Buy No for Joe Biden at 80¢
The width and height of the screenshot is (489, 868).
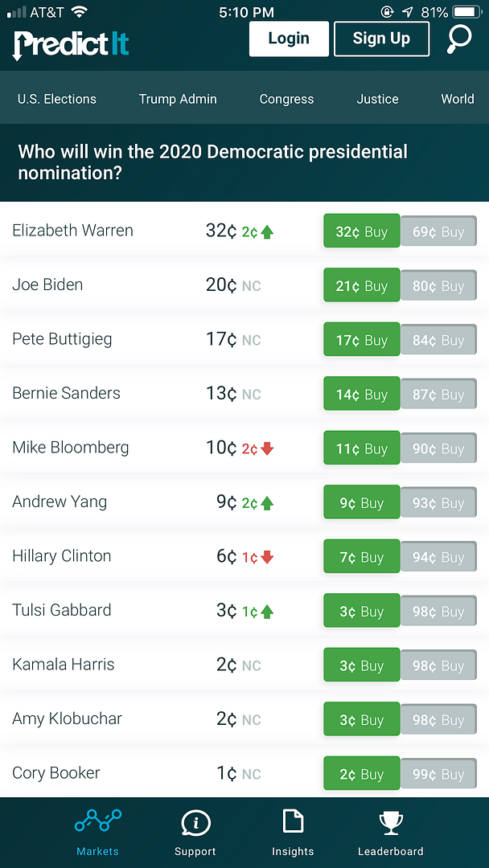[438, 286]
